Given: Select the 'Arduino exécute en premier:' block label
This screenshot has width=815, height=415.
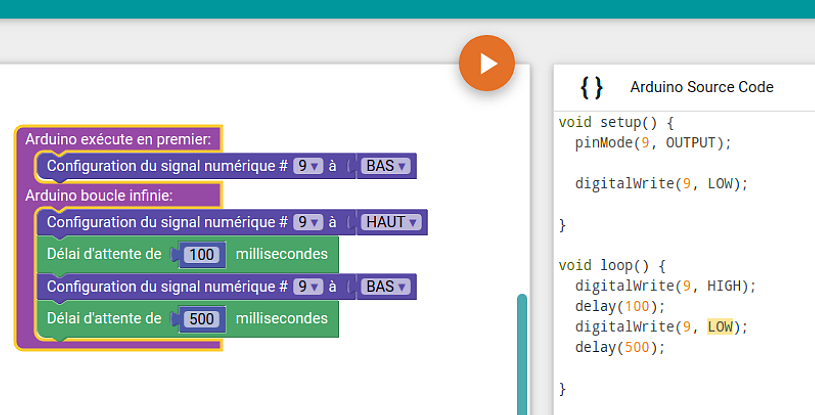Looking at the screenshot, I should click(x=118, y=139).
